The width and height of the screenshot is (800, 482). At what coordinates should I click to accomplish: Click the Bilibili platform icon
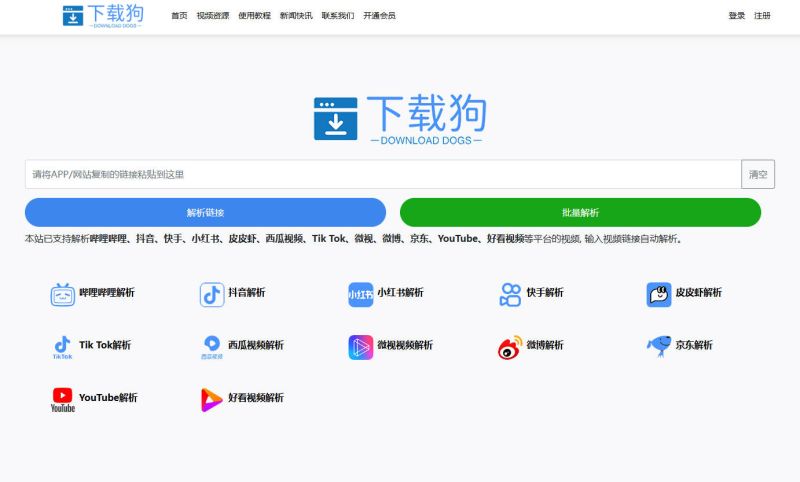pos(63,294)
